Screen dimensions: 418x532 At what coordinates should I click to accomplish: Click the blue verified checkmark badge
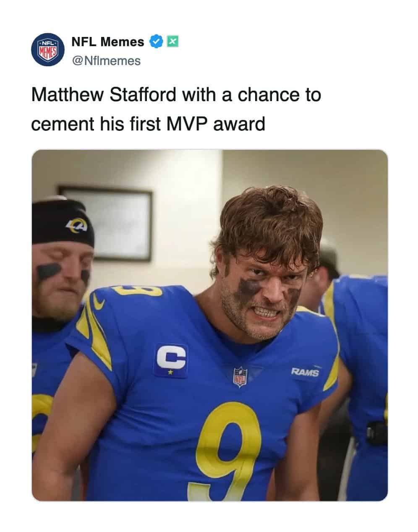pyautogui.click(x=156, y=42)
